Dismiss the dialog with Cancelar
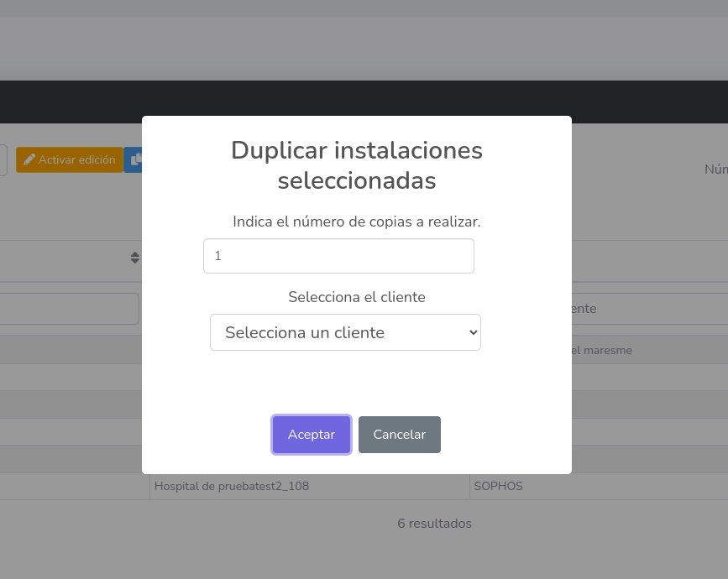 tap(399, 434)
